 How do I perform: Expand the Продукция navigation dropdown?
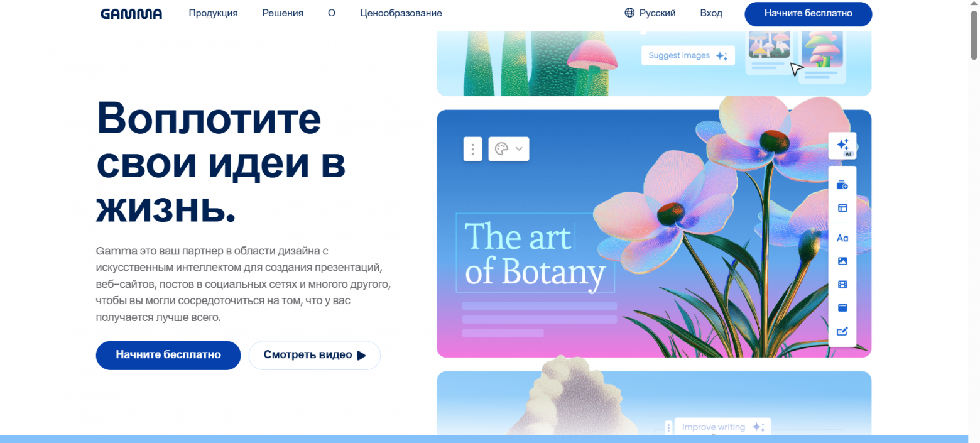pyautogui.click(x=213, y=13)
